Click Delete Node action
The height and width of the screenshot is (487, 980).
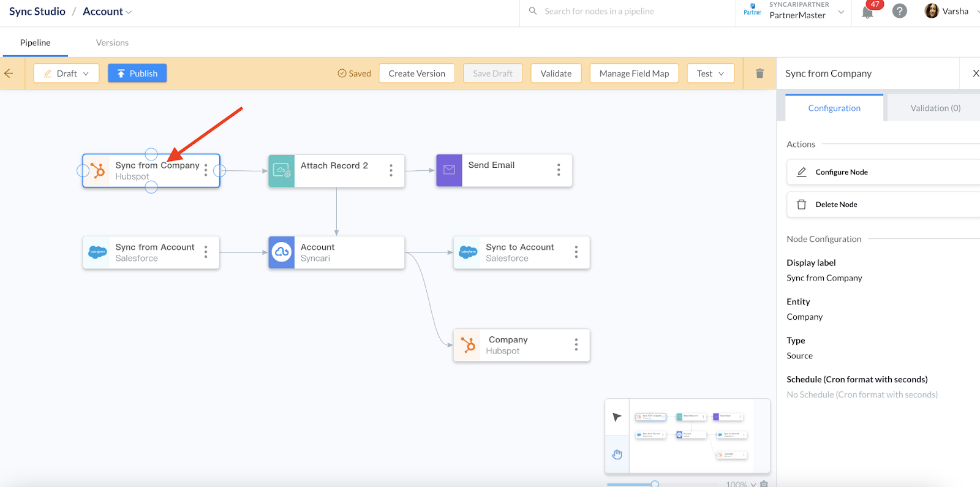883,205
